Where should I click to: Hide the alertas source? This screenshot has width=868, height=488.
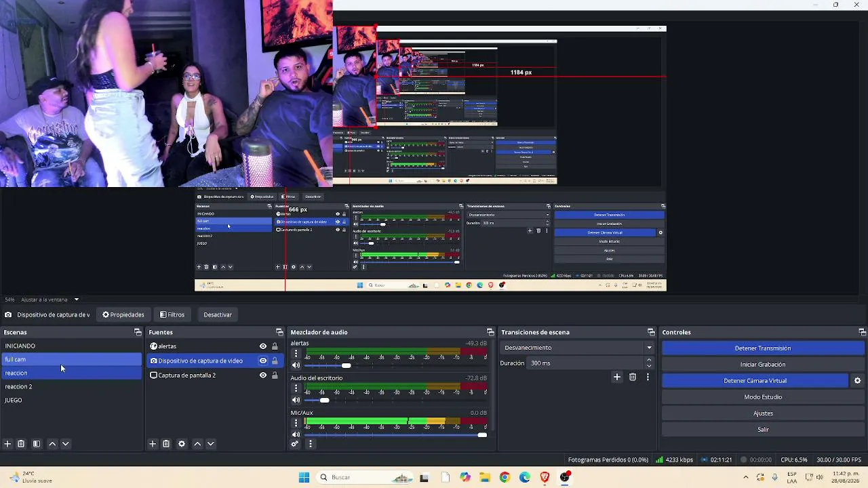pos(263,346)
